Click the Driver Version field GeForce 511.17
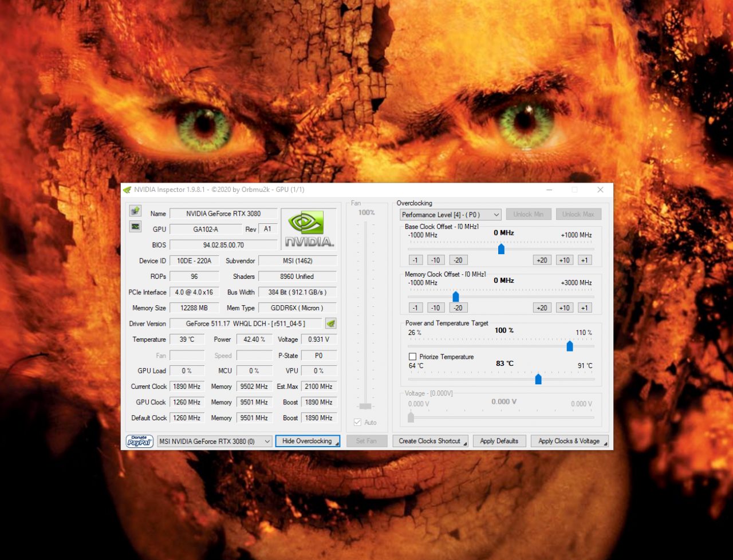Viewport: 733px width, 560px height. click(246, 324)
